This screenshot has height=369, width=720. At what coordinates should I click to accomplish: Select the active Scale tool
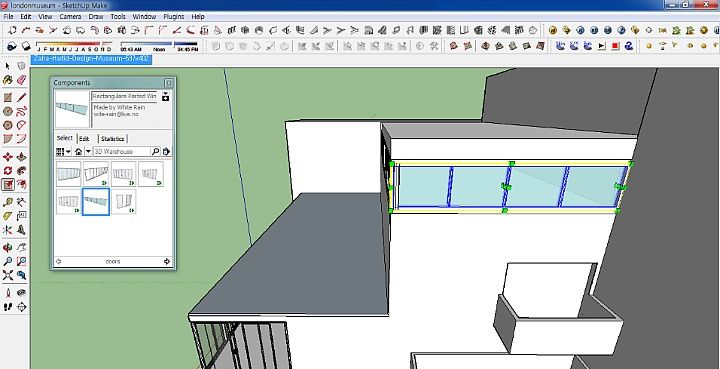click(8, 184)
